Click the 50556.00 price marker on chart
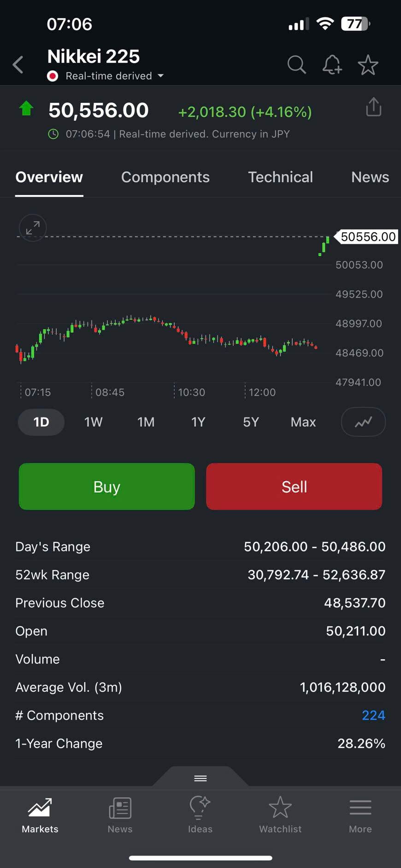This screenshot has width=401, height=868. [367, 237]
